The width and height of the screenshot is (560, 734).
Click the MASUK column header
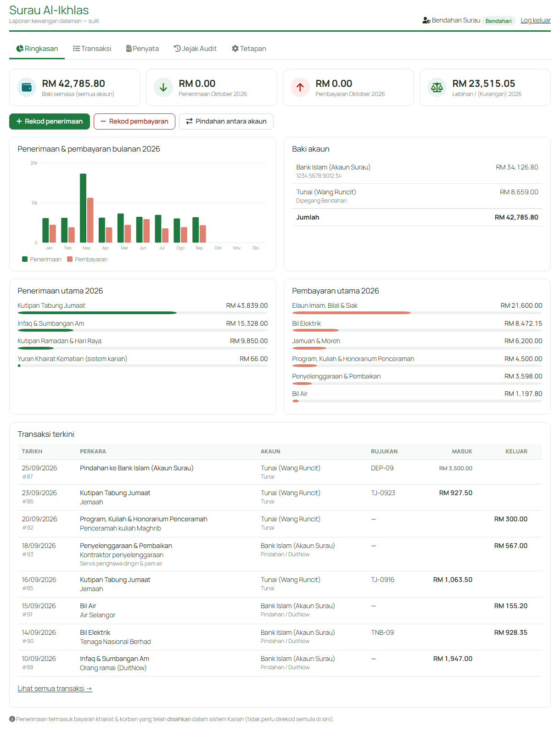point(462,452)
